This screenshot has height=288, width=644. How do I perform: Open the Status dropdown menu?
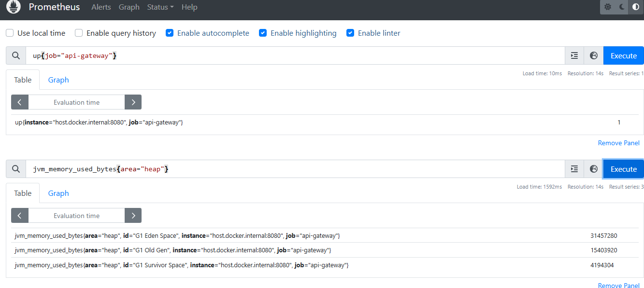coord(160,7)
